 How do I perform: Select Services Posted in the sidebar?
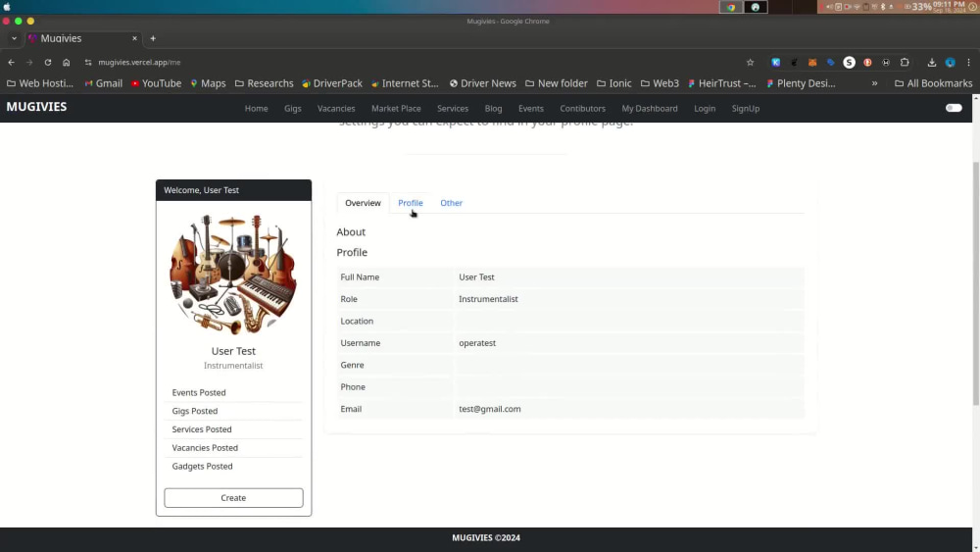click(202, 429)
